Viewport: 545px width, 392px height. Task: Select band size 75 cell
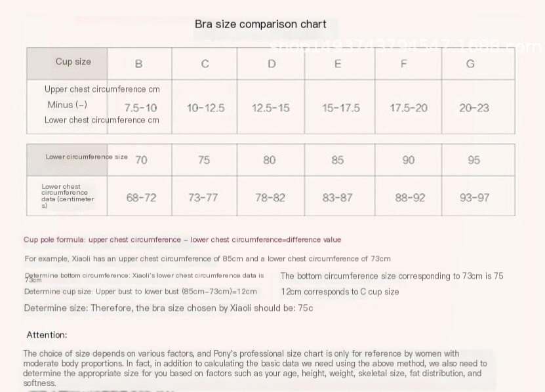(x=204, y=160)
